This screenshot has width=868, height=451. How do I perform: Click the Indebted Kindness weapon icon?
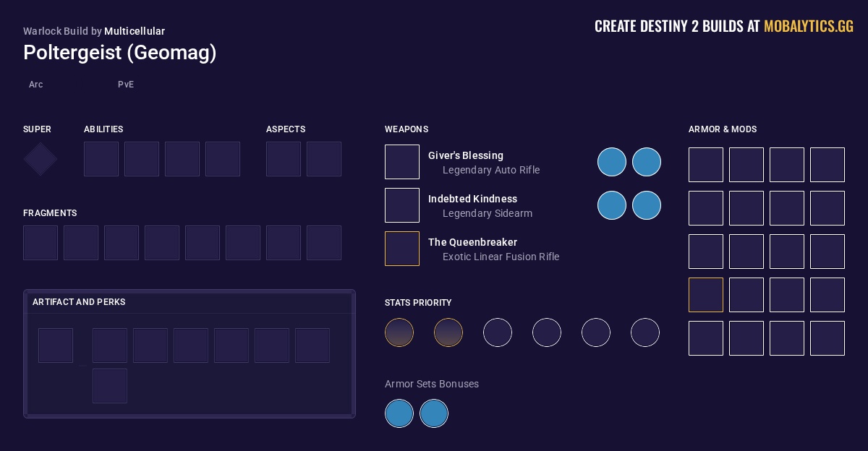click(402, 205)
